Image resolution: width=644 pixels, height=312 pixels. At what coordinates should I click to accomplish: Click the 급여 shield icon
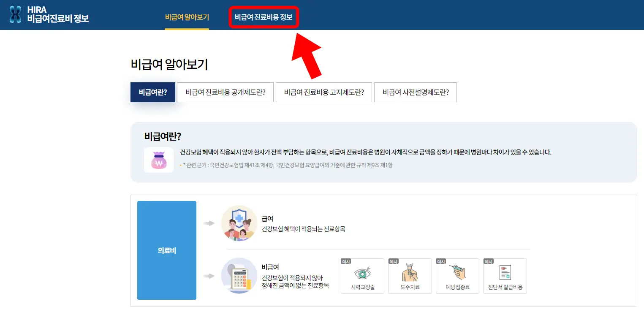[x=239, y=223]
